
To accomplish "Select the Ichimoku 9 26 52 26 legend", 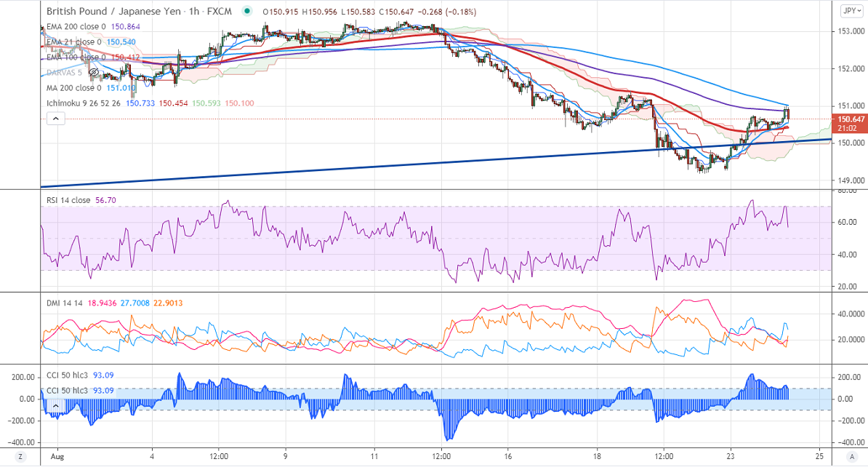I will 83,103.
